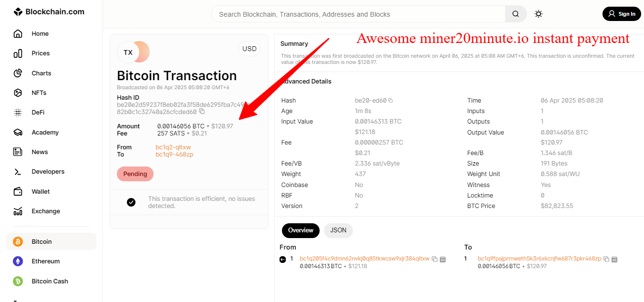Open QR code for To address 468zp

(x=614, y=259)
